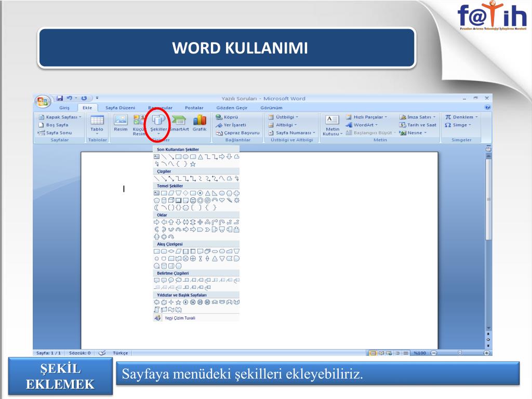This screenshot has height=399, width=532.
Task: Choose the down arrow in recent shapes
Action: click(229, 156)
